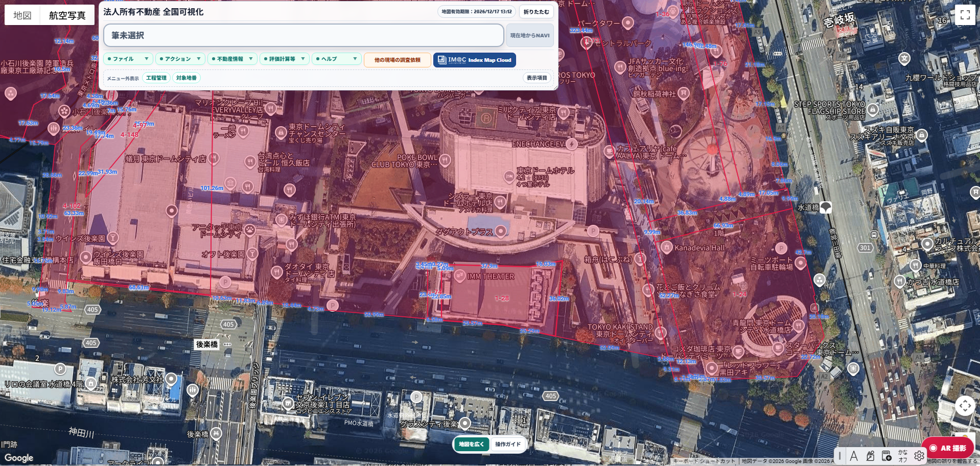Click the 101.26m boundary length label
The image size is (980, 466).
[212, 188]
